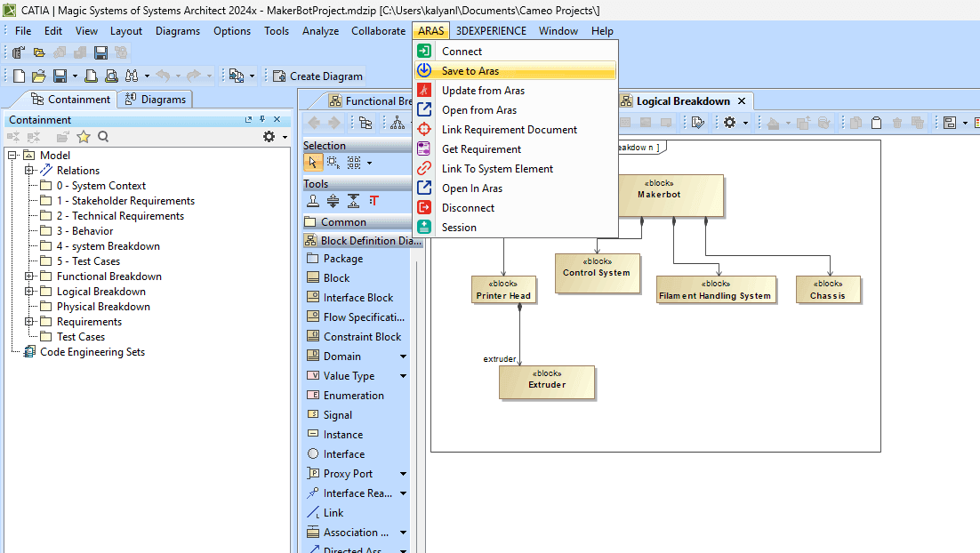Open the print preview toolbar icon
980x553 pixels.
(111, 76)
